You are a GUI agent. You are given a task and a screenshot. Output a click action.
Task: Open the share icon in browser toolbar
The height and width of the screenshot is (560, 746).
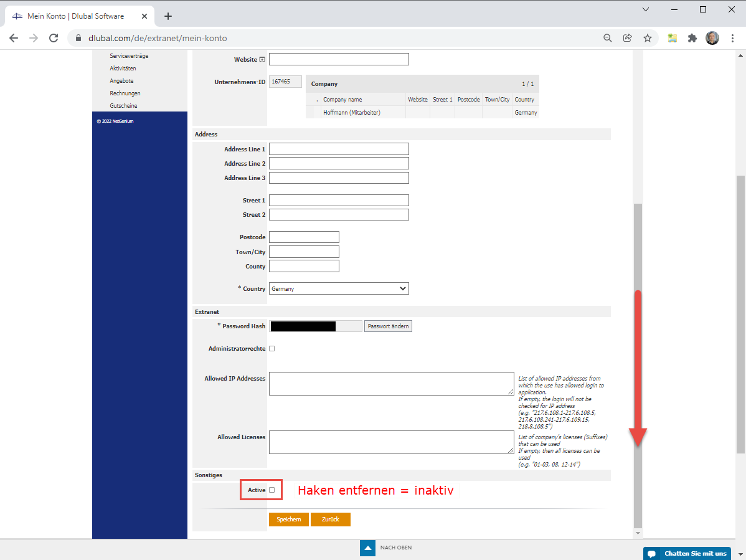click(x=628, y=37)
